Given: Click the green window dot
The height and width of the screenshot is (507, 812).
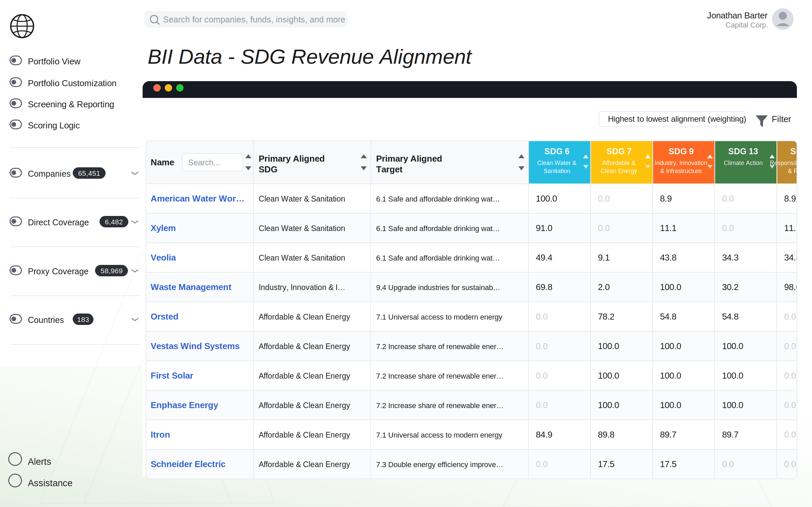Looking at the screenshot, I should point(180,88).
